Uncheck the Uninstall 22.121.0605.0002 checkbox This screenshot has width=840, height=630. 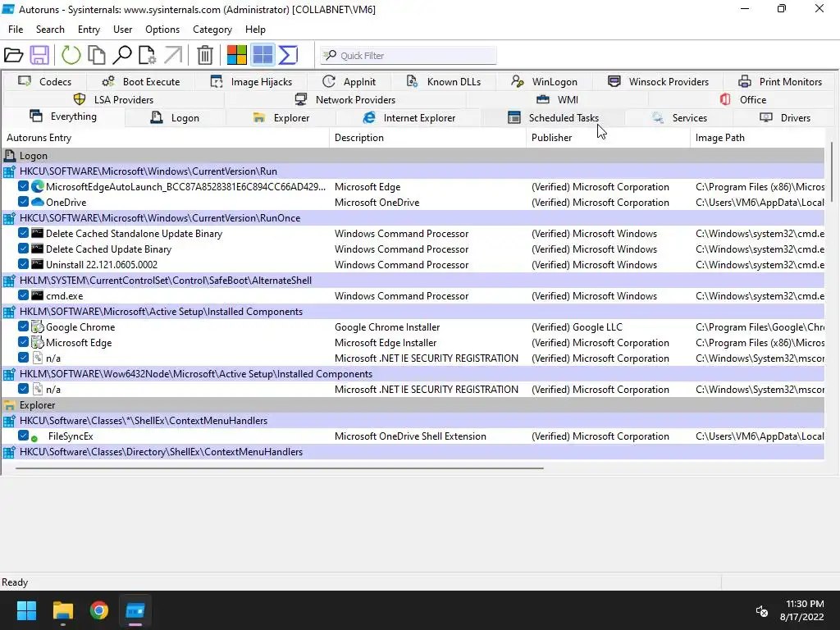(23, 264)
